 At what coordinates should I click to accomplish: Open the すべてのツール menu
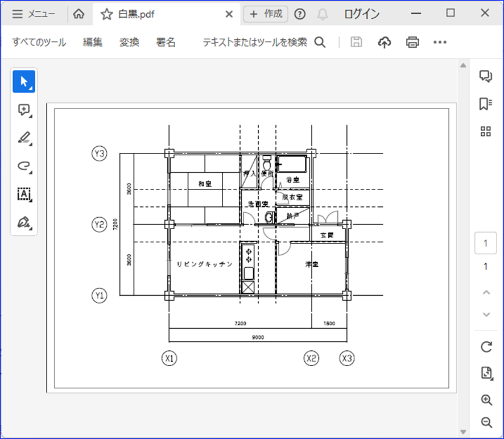39,42
